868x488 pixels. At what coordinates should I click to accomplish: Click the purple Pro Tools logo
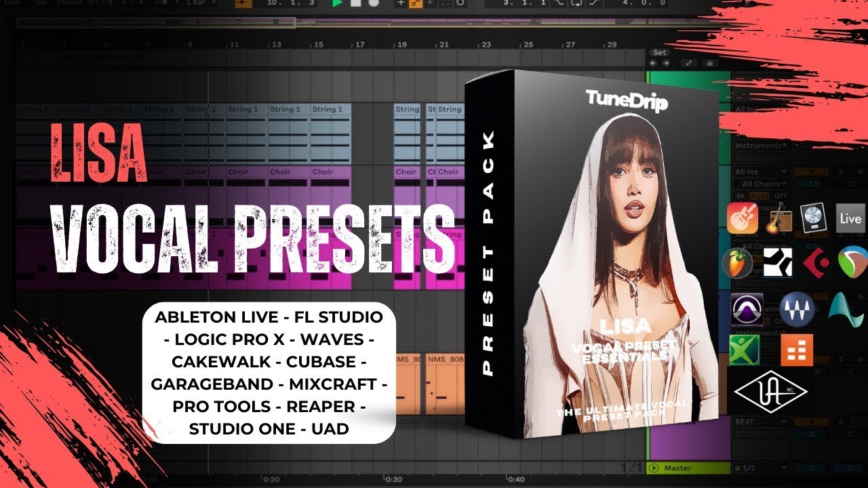coord(747,310)
